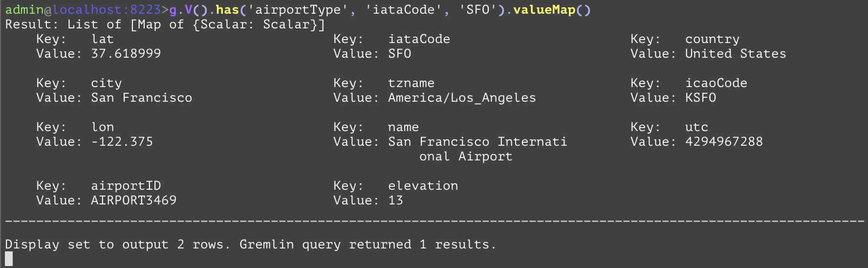Click the elevation value 13
The width and height of the screenshot is (868, 268).
(395, 201)
